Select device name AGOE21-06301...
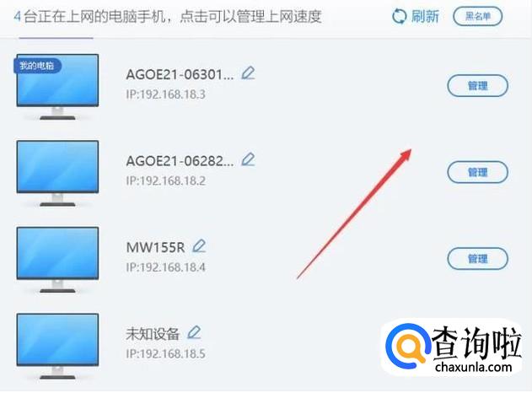 180,74
